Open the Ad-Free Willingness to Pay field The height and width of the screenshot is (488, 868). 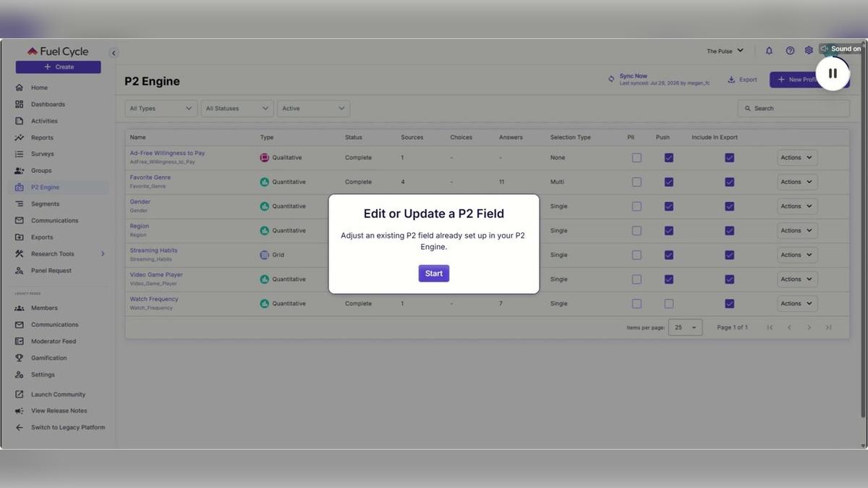[167, 153]
